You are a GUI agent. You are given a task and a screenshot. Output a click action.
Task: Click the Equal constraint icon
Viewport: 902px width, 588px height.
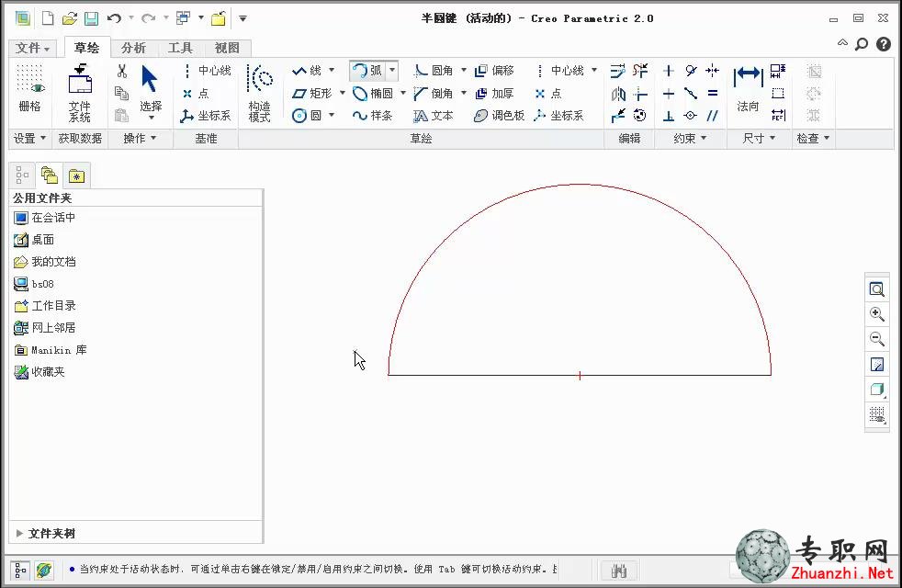713,93
